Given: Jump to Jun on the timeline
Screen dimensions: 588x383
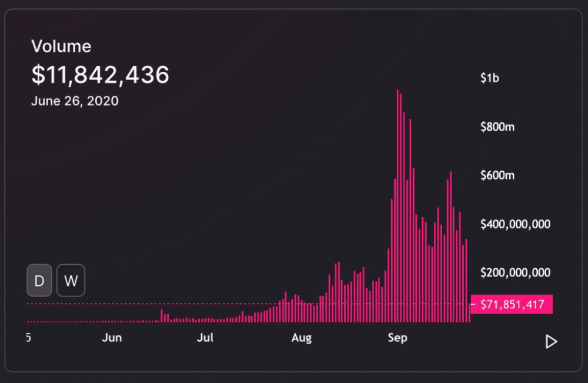Looking at the screenshot, I should click(x=112, y=338).
